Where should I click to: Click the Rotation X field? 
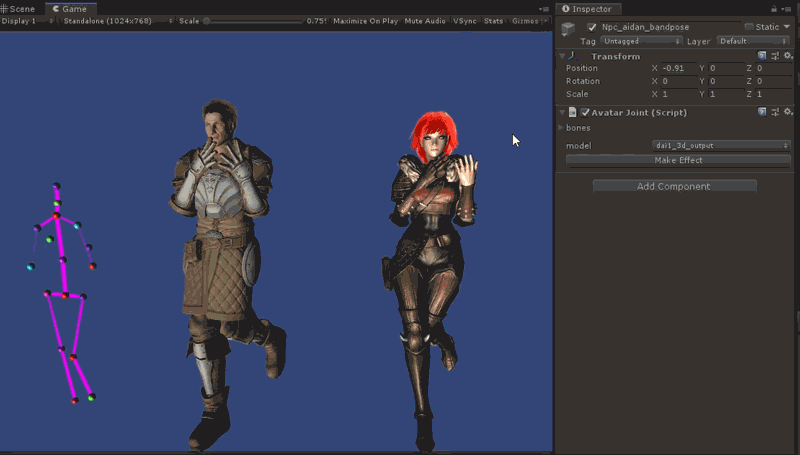point(679,81)
